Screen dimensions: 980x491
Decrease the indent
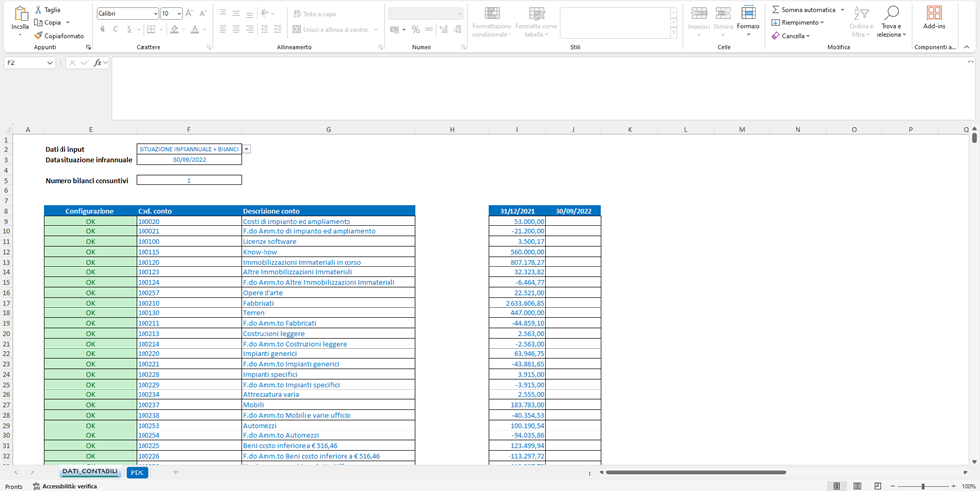265,29
